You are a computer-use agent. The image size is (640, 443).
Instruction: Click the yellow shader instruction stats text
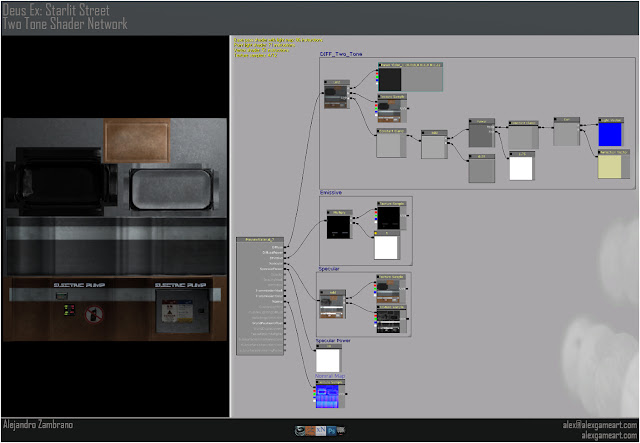pyautogui.click(x=278, y=47)
